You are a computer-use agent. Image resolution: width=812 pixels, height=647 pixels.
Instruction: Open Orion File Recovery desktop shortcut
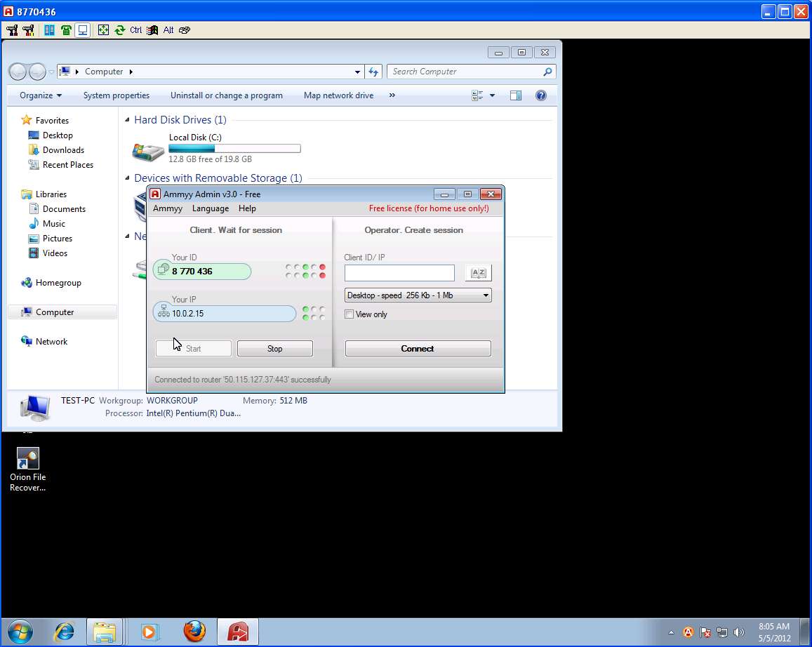[27, 469]
